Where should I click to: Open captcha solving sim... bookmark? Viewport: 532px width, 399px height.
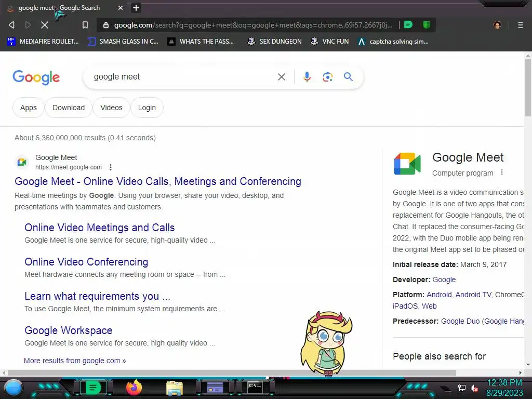pyautogui.click(x=393, y=42)
